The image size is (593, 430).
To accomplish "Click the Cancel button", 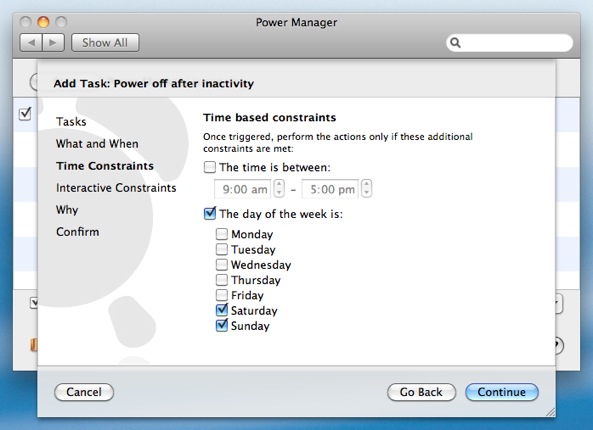I will coord(84,392).
